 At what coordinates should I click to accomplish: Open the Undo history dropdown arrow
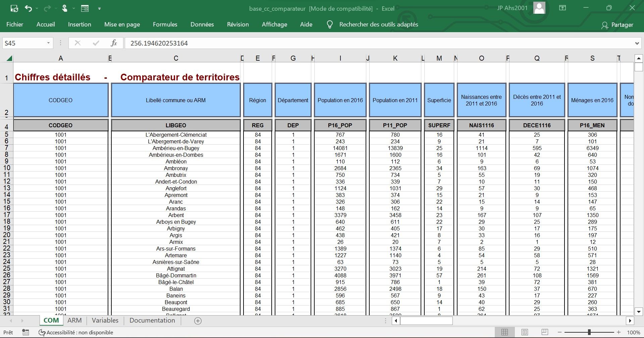click(x=37, y=8)
